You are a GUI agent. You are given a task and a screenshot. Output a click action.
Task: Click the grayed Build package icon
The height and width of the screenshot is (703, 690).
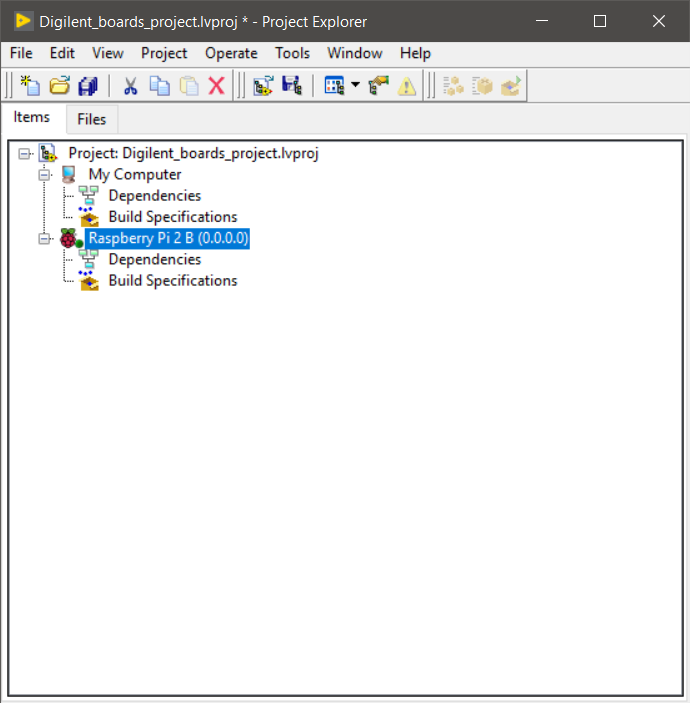point(482,85)
